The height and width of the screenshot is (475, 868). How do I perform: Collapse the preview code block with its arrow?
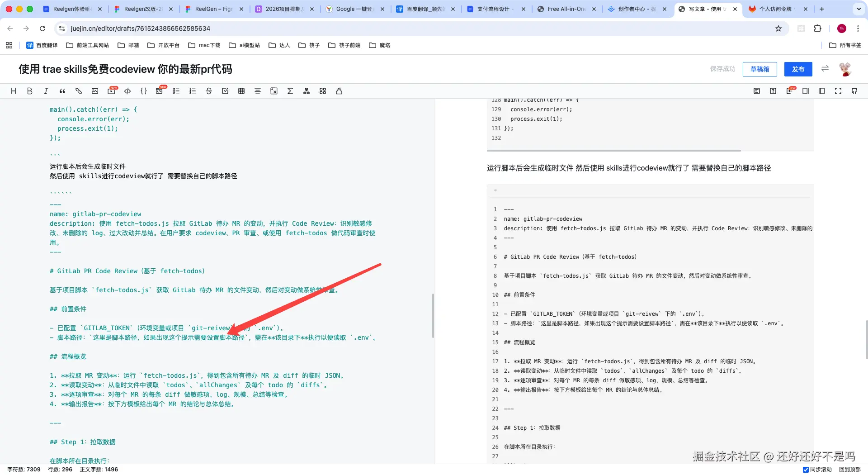(495, 190)
